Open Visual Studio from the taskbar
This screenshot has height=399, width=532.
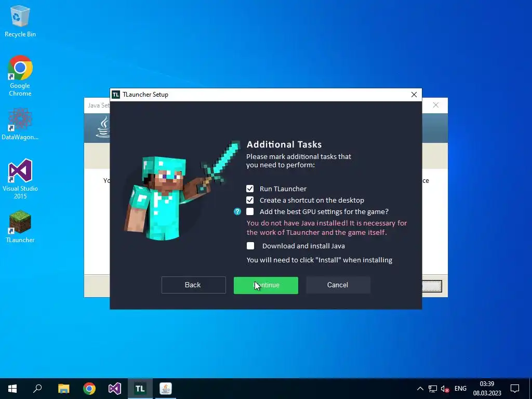click(x=115, y=389)
